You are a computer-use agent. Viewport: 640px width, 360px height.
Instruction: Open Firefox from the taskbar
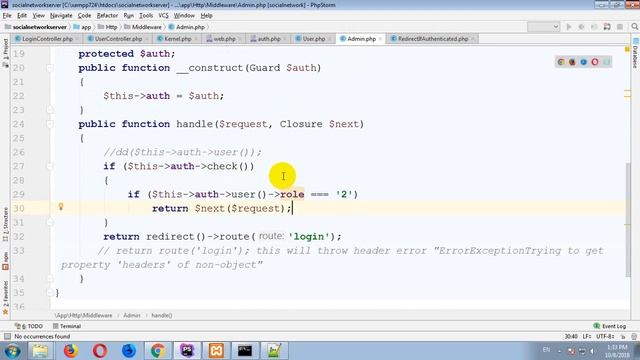[70, 351]
